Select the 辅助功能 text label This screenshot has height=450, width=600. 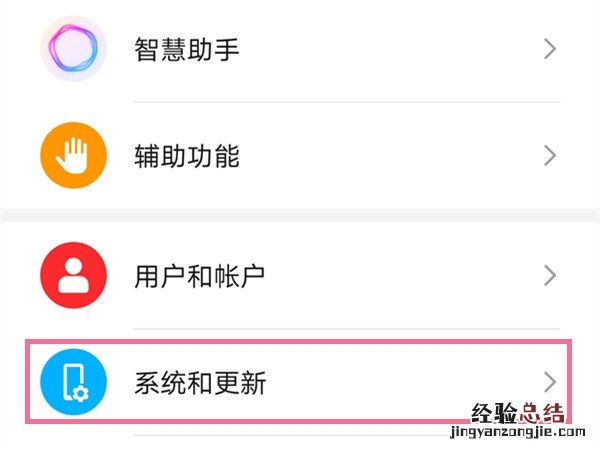tap(187, 157)
